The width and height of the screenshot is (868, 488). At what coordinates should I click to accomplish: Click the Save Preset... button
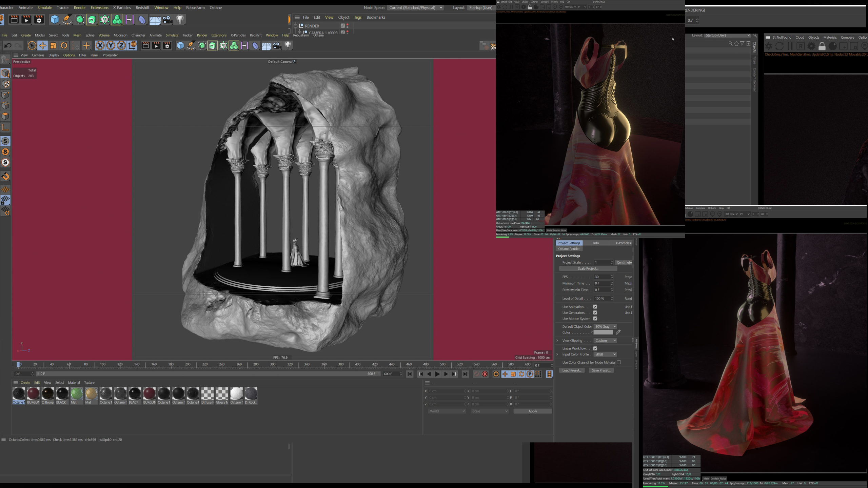click(601, 370)
